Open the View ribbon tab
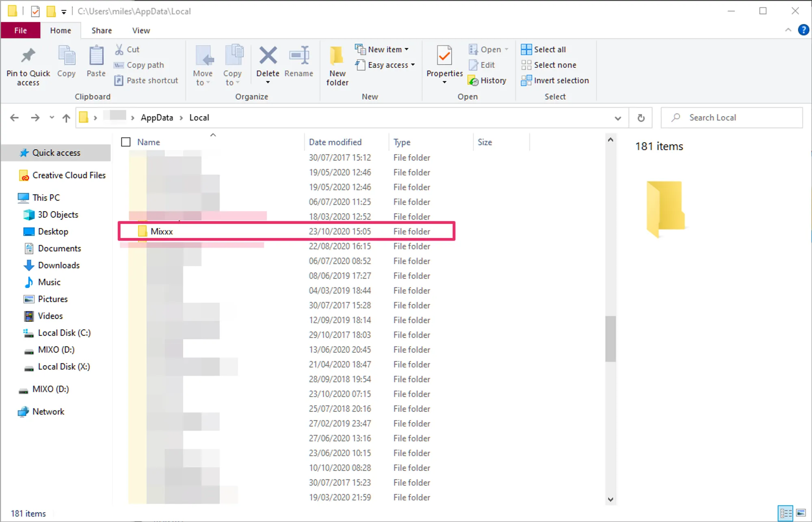 point(141,30)
